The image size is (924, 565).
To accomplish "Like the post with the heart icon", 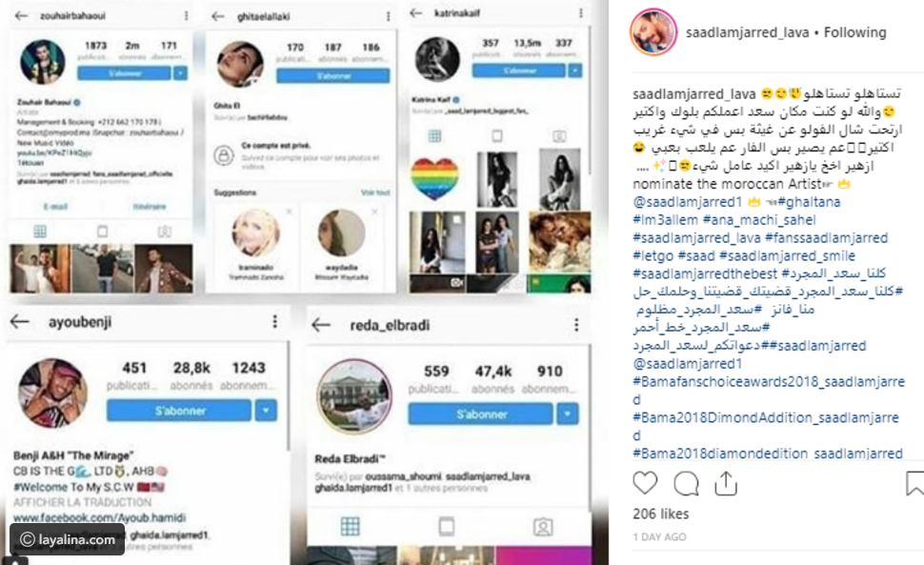I will [x=645, y=483].
